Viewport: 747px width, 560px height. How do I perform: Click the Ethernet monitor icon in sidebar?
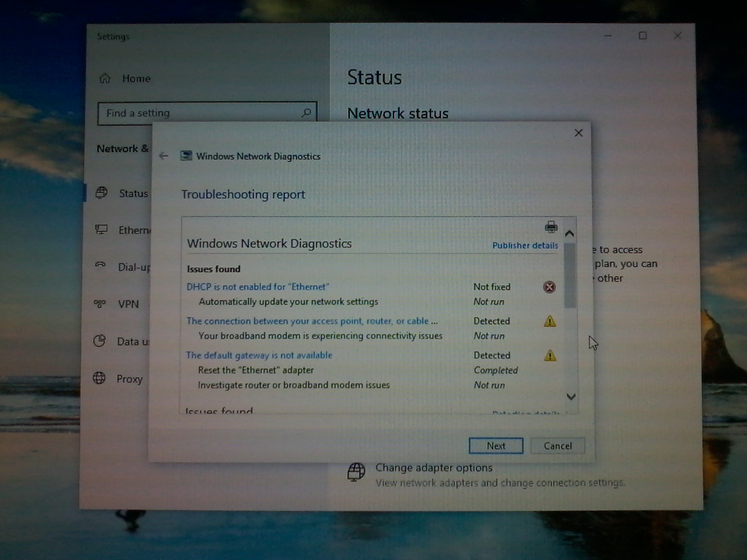tap(101, 230)
